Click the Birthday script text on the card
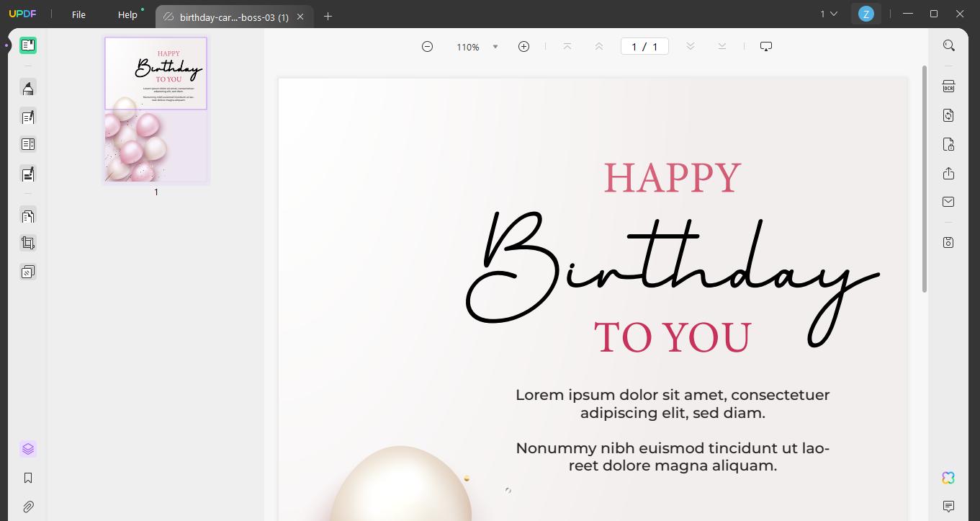The width and height of the screenshot is (980, 521). (673, 278)
